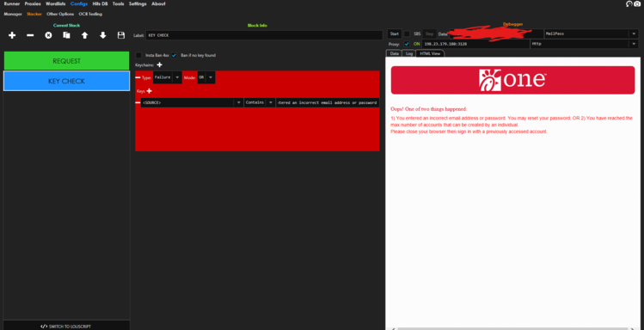644x330 pixels.
Task: Open the MailPass wordlist type dropdown
Action: (x=591, y=34)
